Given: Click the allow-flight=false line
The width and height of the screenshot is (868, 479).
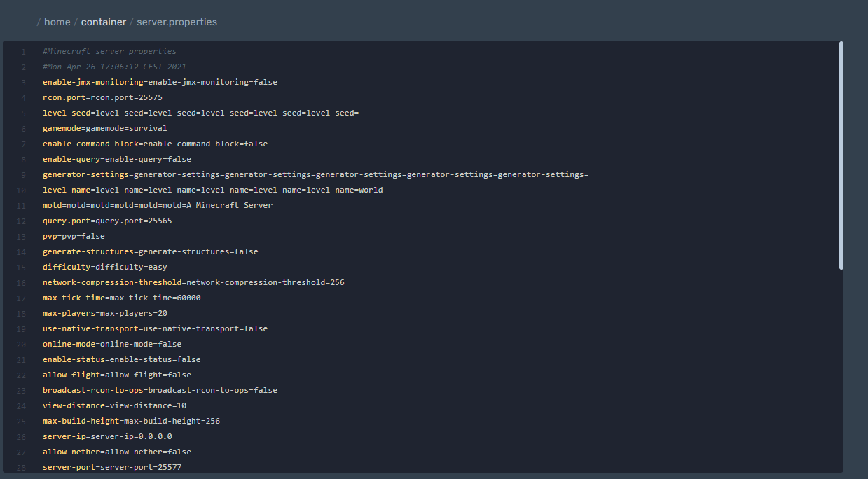Looking at the screenshot, I should (x=116, y=375).
